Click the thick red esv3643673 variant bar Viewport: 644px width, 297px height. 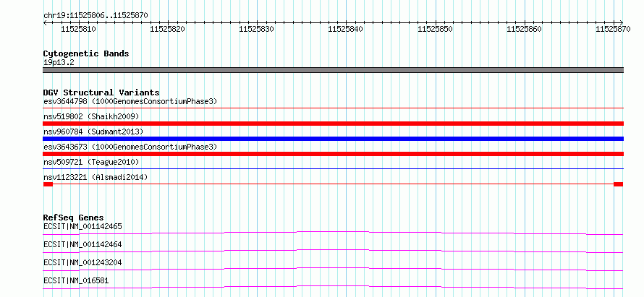pos(333,154)
